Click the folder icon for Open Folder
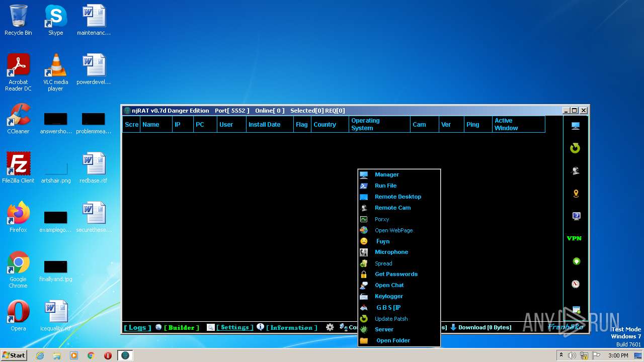Image resolution: width=644 pixels, height=362 pixels. 364,341
